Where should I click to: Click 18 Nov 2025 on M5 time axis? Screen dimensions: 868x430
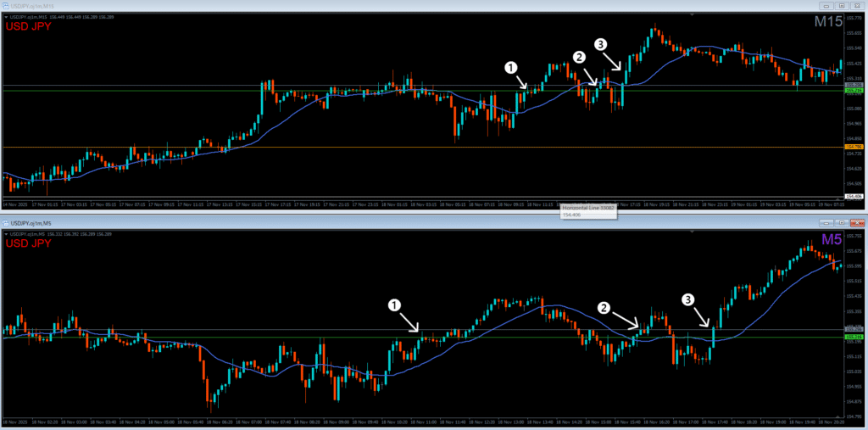[x=14, y=422]
